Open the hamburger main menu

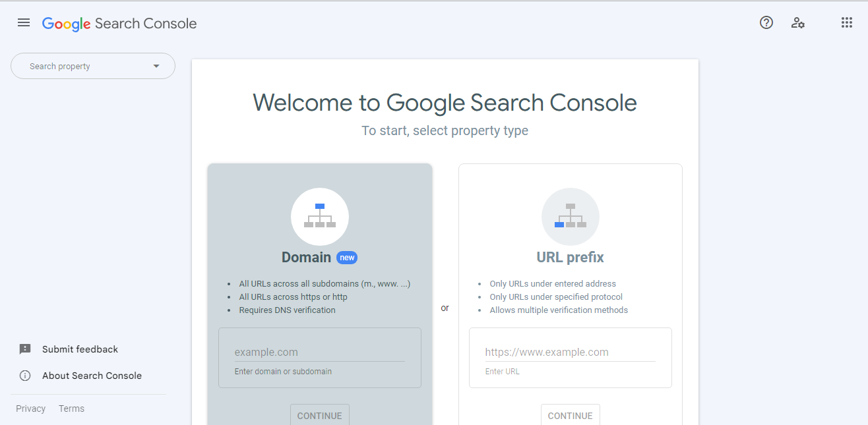click(x=24, y=23)
